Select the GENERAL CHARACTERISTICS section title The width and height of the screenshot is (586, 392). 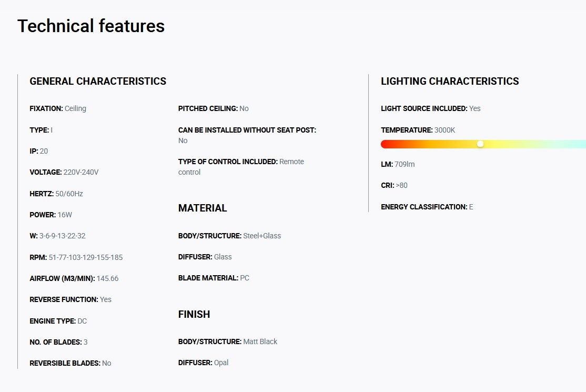(98, 81)
